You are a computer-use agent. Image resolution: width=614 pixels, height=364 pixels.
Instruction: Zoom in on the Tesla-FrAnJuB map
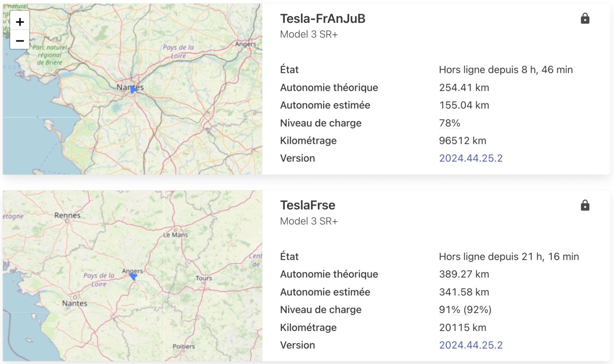point(20,22)
